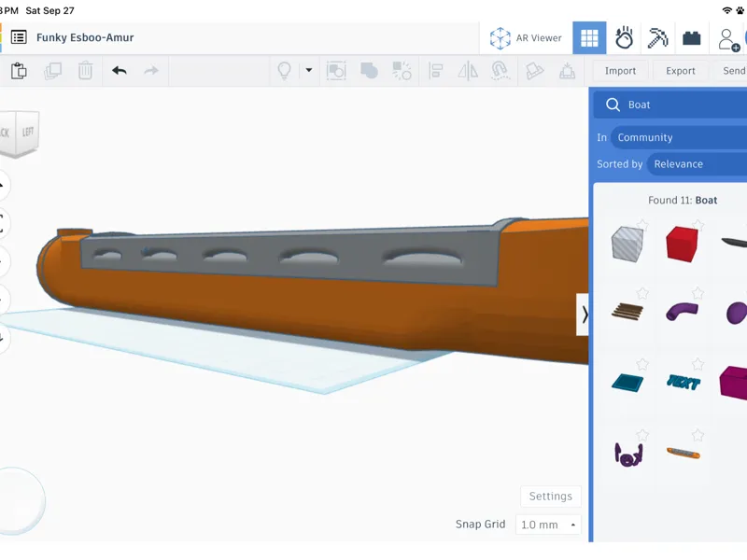Viewport: 747px width, 560px height.
Task: Collapse the shapes panel with the chevron
Action: [x=583, y=315]
